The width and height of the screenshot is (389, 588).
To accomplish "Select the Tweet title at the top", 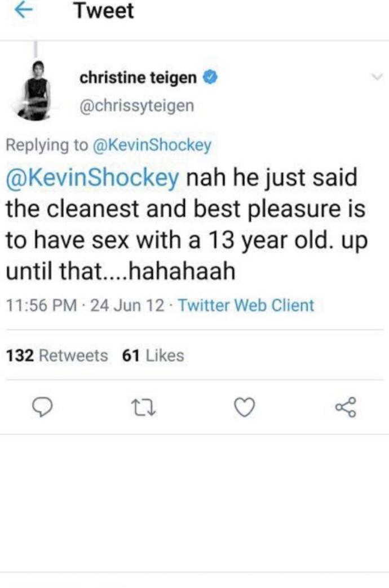I will pyautogui.click(x=103, y=11).
